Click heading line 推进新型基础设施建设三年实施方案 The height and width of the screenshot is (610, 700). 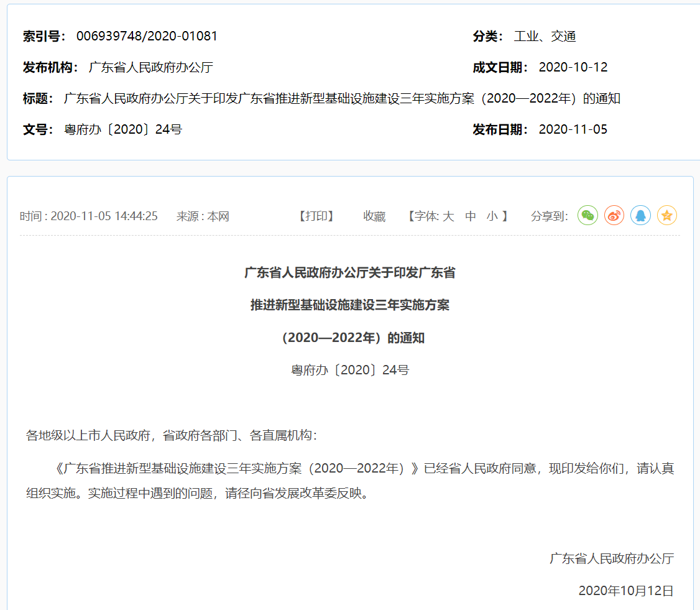pos(349,305)
